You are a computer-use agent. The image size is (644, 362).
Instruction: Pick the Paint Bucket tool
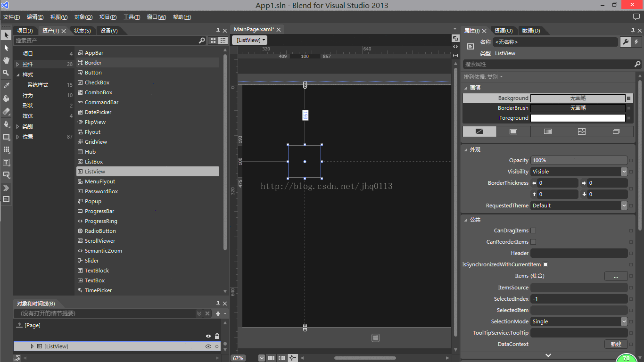(x=6, y=99)
